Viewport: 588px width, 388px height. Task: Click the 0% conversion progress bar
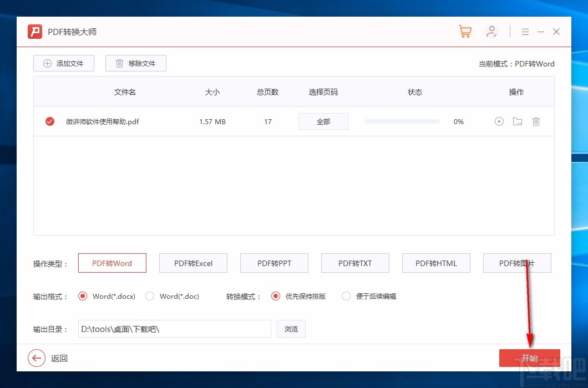point(402,121)
